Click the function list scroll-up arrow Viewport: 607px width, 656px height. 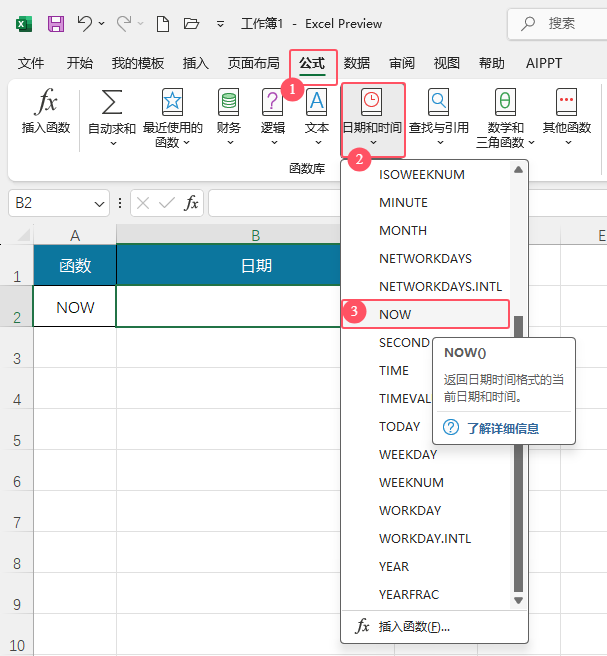coord(518,169)
